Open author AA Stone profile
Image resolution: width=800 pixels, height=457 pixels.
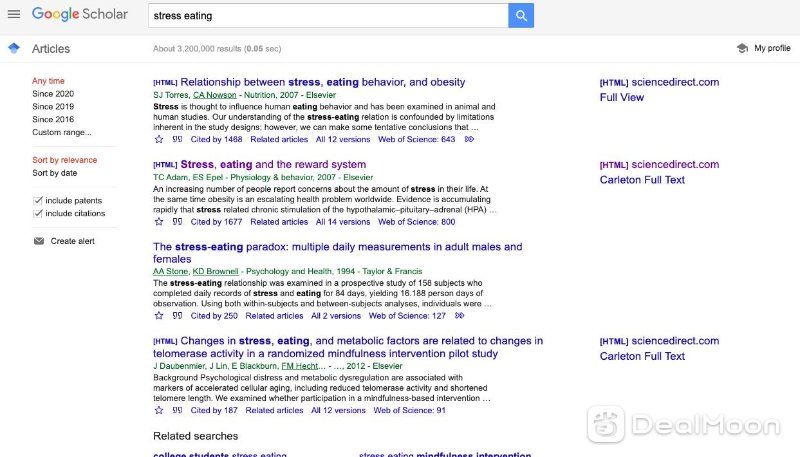point(170,271)
